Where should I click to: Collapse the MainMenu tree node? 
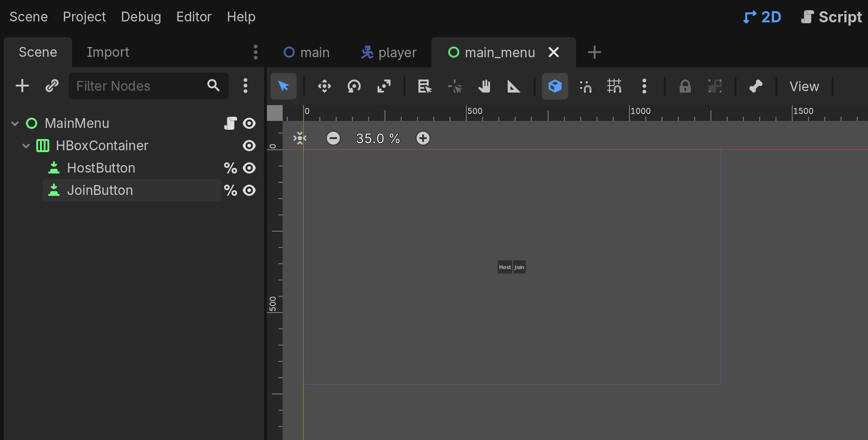[15, 123]
